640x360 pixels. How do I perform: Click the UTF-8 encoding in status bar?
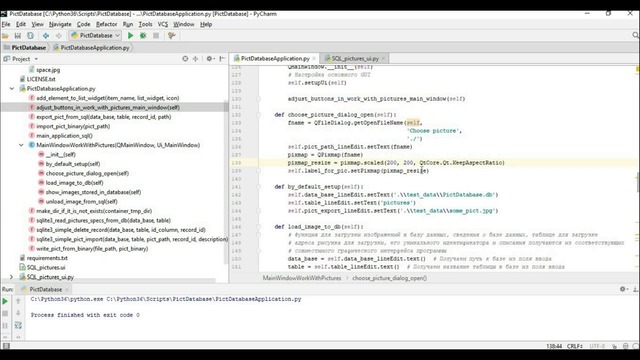597,346
